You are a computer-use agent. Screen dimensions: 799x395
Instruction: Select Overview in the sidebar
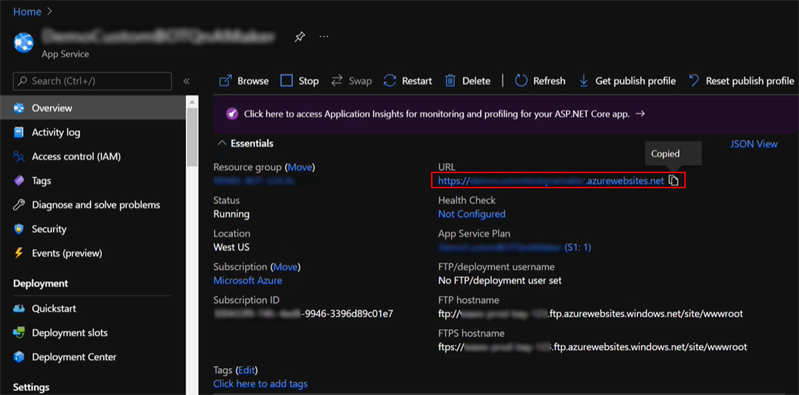click(93, 108)
